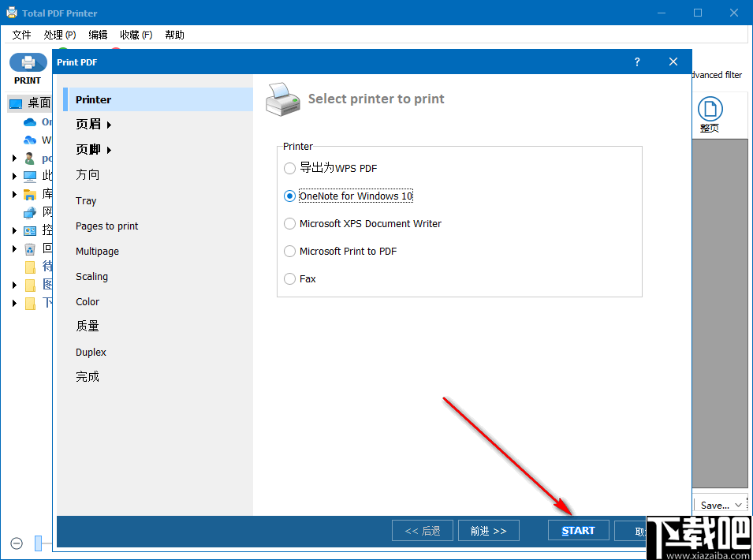Expand the 页眉 header section arrow
Viewport: 753px width, 560px height.
pyautogui.click(x=107, y=124)
